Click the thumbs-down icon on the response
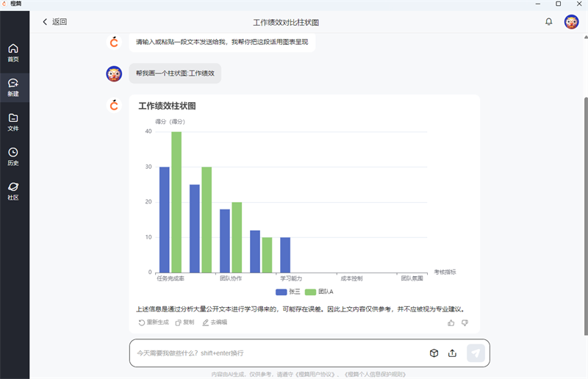 coord(465,322)
